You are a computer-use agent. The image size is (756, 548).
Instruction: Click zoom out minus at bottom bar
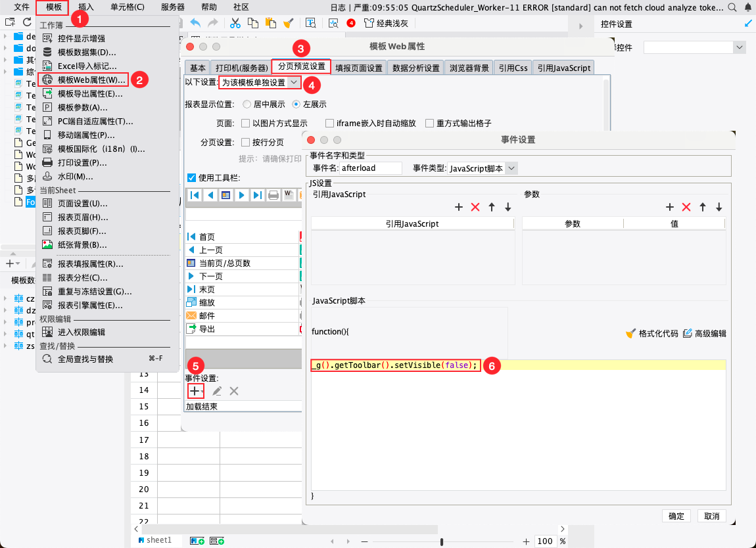[x=364, y=541]
